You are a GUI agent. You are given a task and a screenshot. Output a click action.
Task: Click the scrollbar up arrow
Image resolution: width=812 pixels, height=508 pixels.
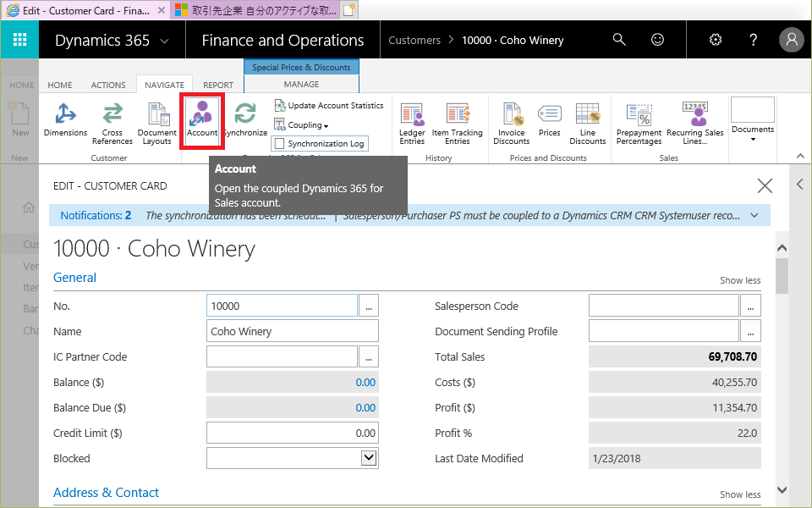[x=782, y=248]
